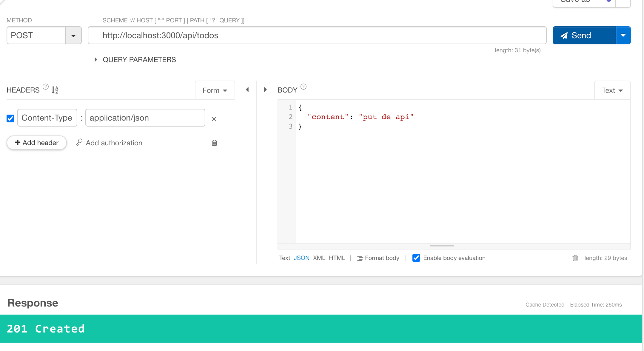Collapse headers panel with left arrow
Viewport: 644px width, 351px height.
[x=247, y=90]
